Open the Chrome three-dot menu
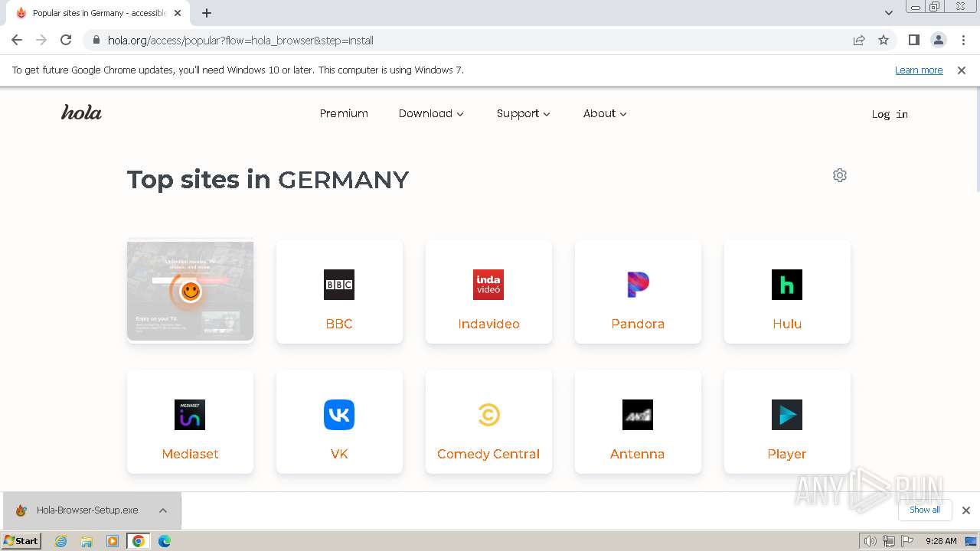This screenshot has height=551, width=980. pos(963,40)
